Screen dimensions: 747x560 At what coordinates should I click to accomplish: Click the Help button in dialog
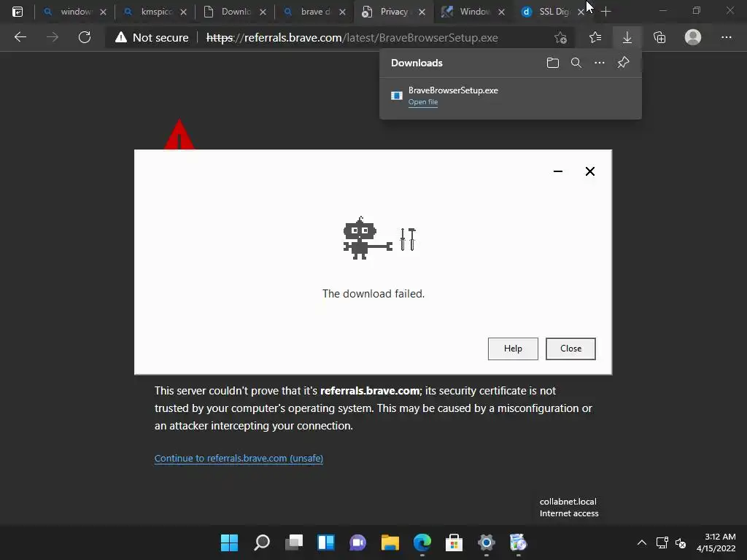tap(513, 349)
